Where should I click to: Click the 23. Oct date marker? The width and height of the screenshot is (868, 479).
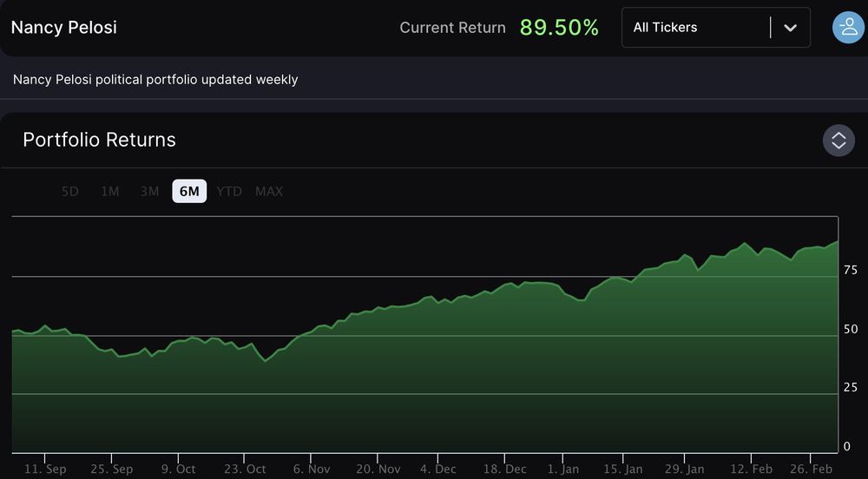[x=244, y=469]
